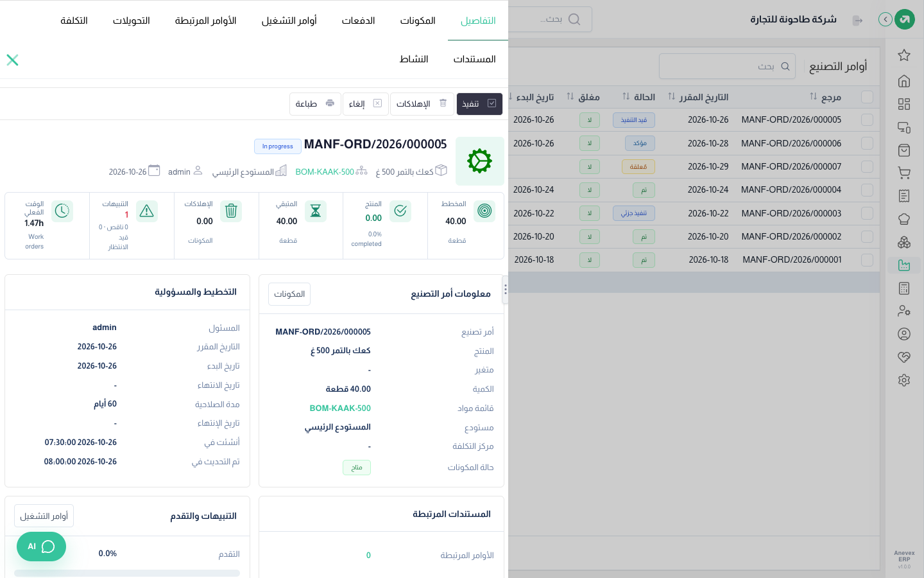The width and height of the screenshot is (924, 578).
Task: Open the dashboard grid icon in the sidebar
Action: click(x=904, y=104)
